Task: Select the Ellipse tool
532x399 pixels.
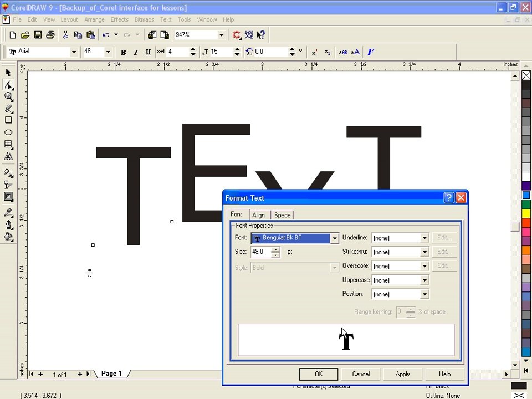Action: coord(8,132)
